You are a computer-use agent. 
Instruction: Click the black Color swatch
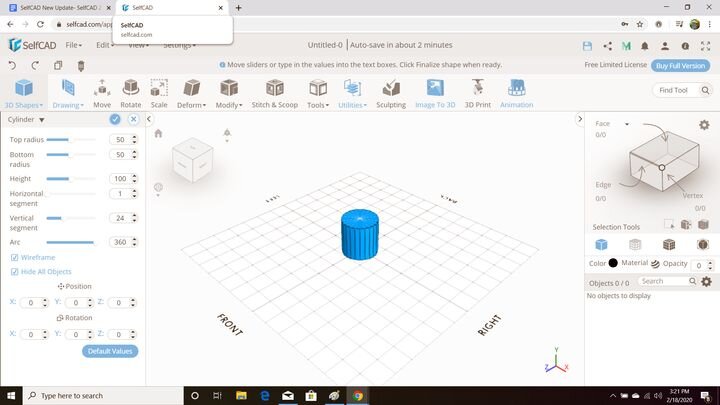[x=613, y=263]
